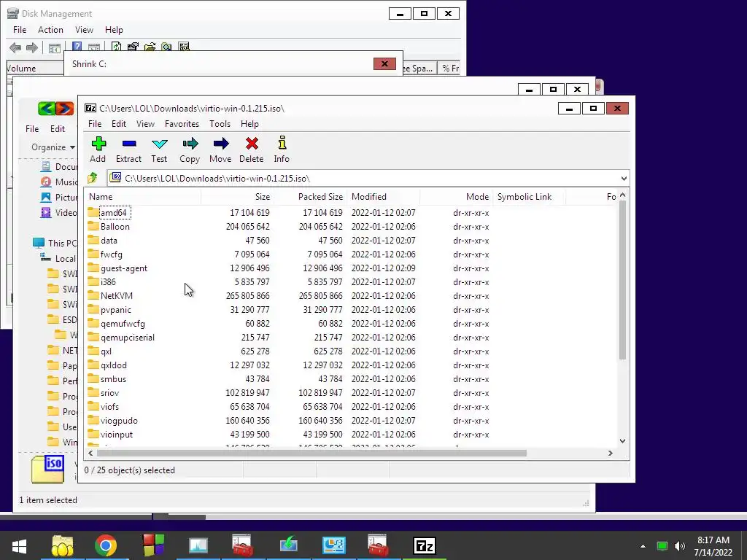Close the Shrink C: dialog
The image size is (747, 560).
[x=384, y=64]
